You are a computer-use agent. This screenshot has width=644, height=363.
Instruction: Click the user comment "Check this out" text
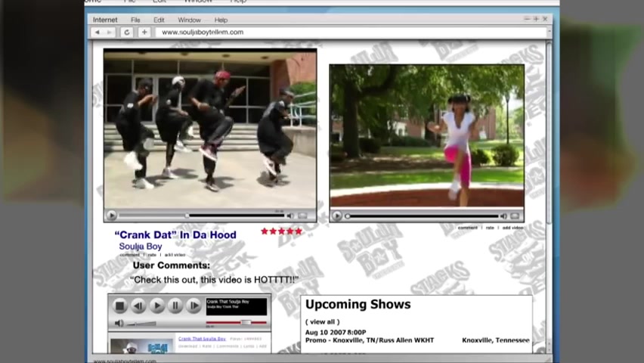pos(214,280)
